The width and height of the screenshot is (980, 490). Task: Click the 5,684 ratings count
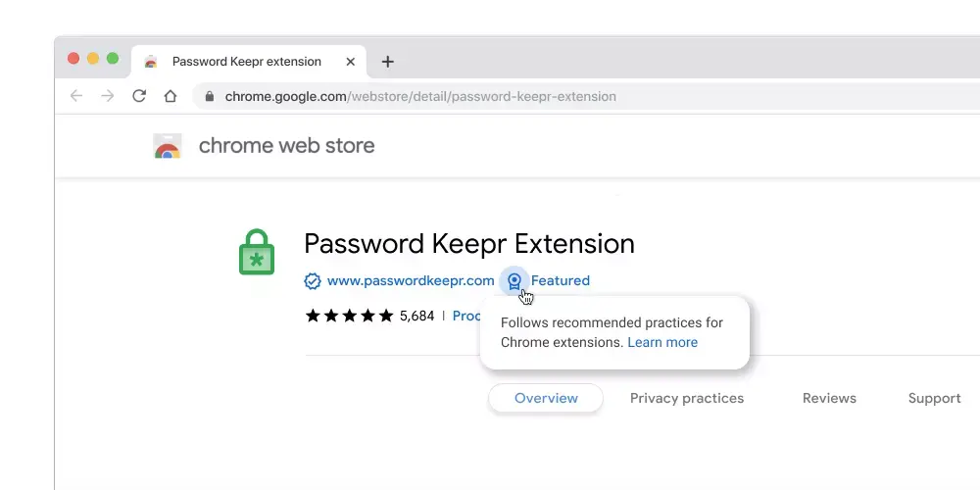[x=416, y=316]
